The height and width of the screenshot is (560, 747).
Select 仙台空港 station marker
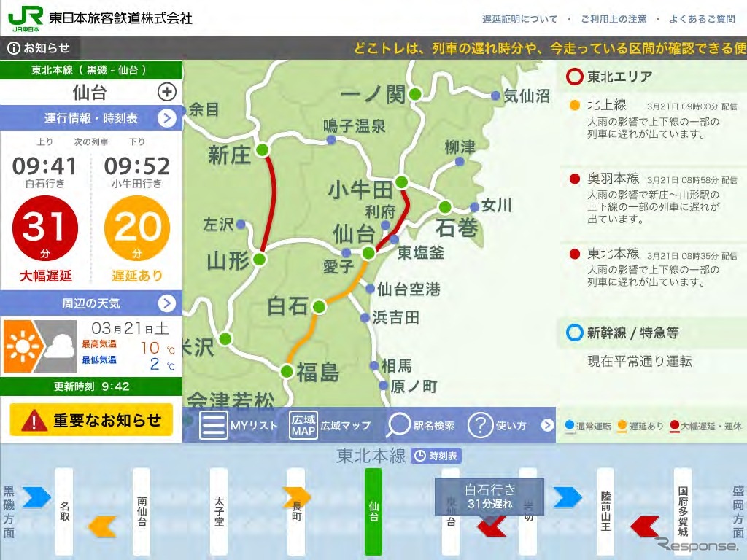[370, 288]
